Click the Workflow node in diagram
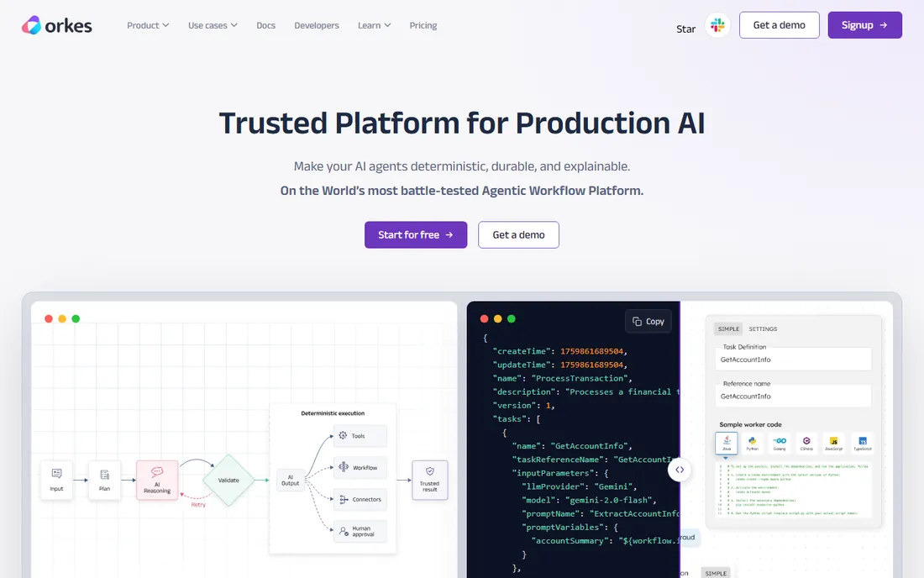Image resolution: width=924 pixels, height=578 pixels. pos(360,468)
